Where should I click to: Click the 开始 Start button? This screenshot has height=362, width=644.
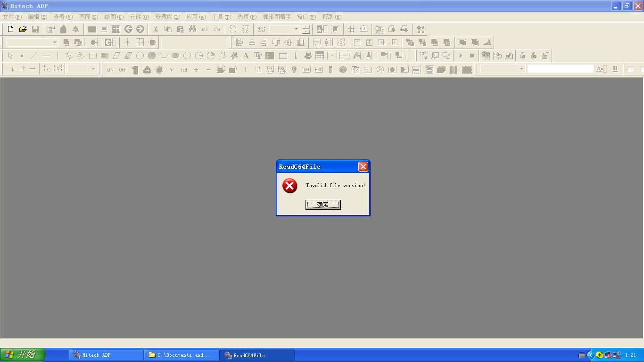[x=22, y=354]
